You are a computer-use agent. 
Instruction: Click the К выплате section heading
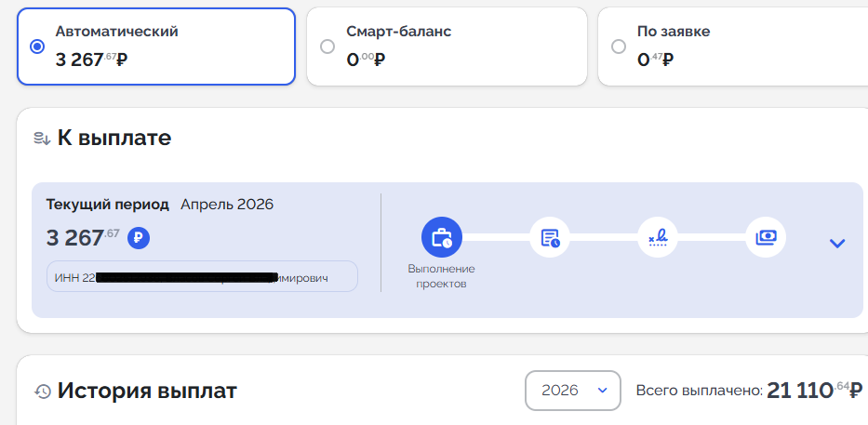[114, 139]
